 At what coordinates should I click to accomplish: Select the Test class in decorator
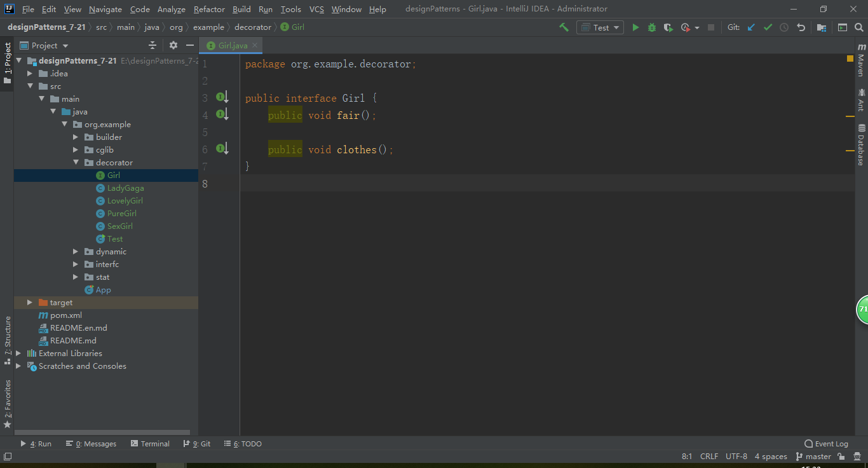point(115,239)
